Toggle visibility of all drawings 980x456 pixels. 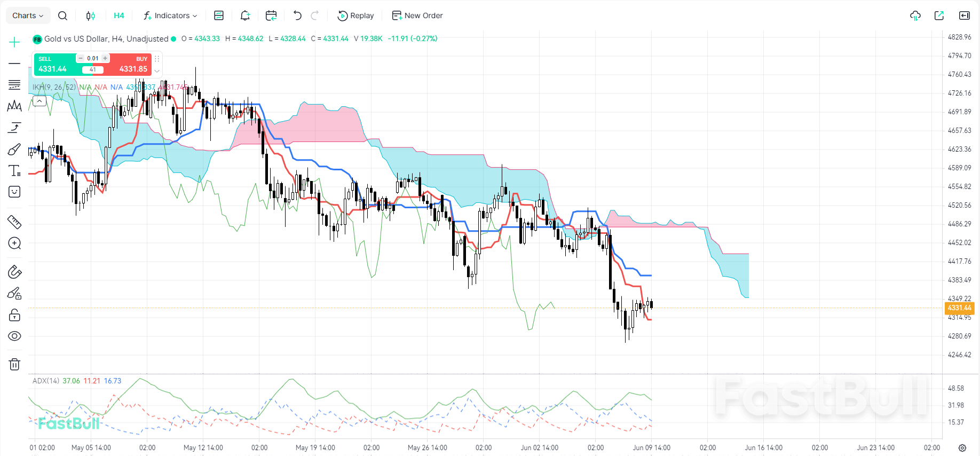pos(14,336)
